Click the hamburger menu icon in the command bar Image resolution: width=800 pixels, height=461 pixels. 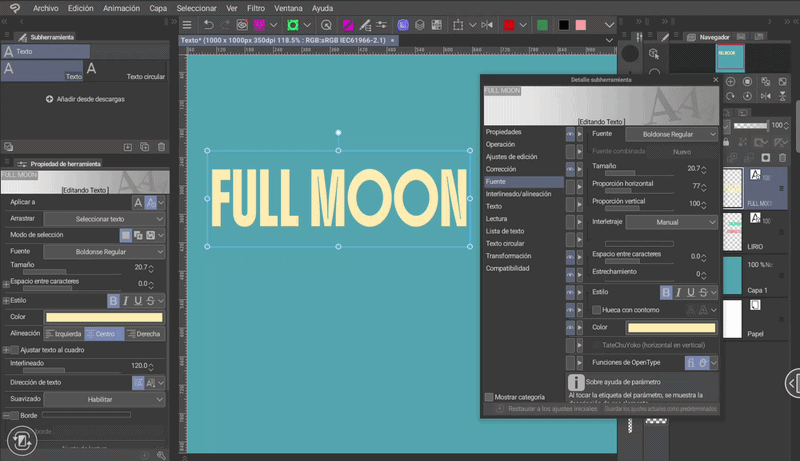pos(186,24)
